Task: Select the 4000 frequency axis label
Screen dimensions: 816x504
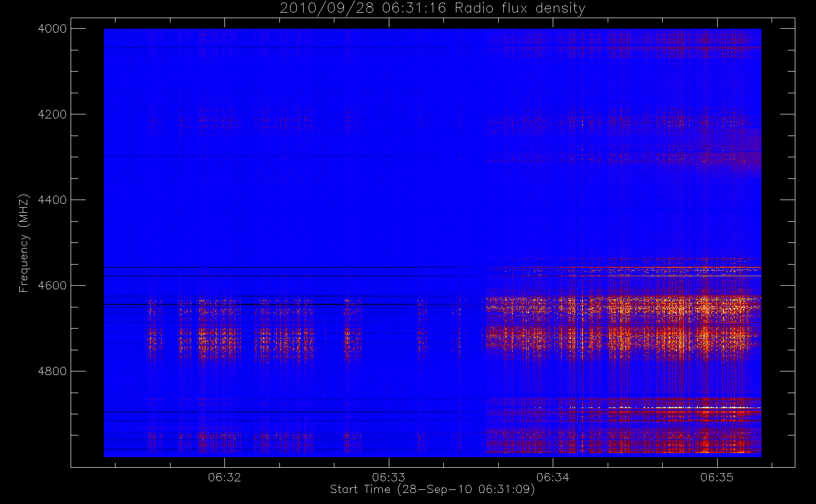Action: point(52,29)
